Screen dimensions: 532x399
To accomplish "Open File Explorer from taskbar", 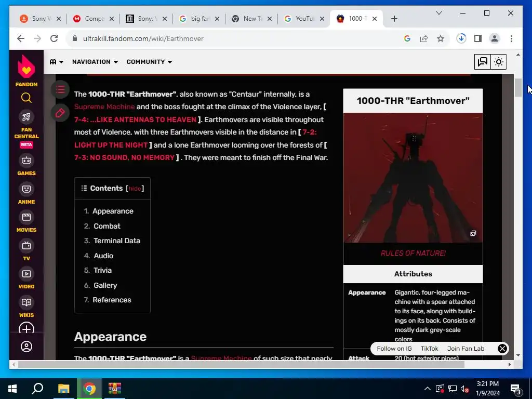I will coord(63,389).
